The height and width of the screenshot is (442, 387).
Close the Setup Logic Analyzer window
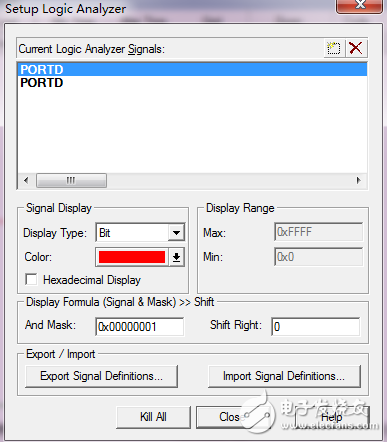pyautogui.click(x=359, y=5)
